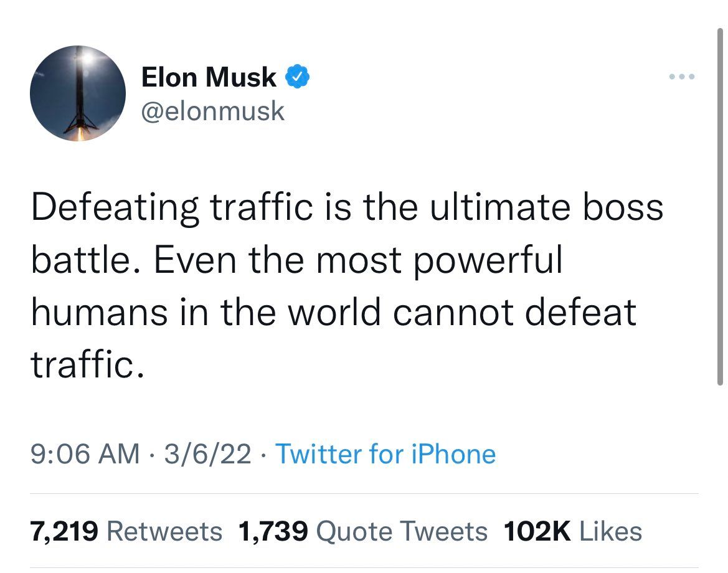Click the final word "traffic." of the tweet
The width and height of the screenshot is (728, 573).
click(x=87, y=364)
